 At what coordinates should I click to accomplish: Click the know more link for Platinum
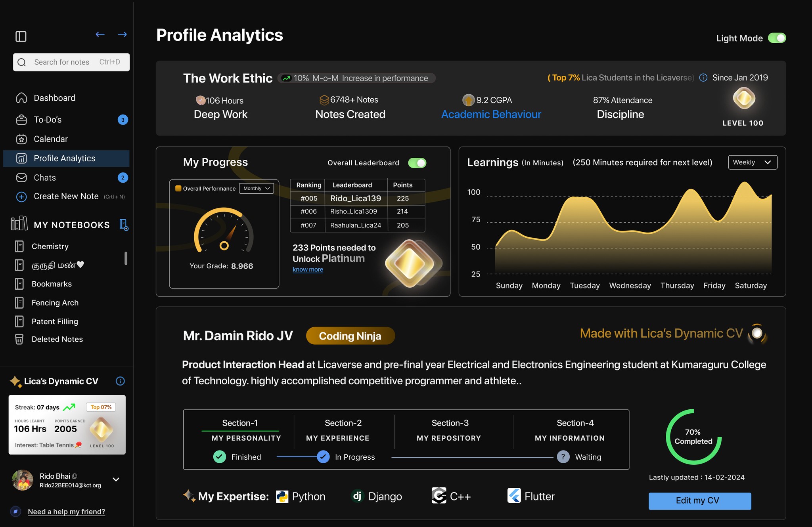tap(307, 269)
